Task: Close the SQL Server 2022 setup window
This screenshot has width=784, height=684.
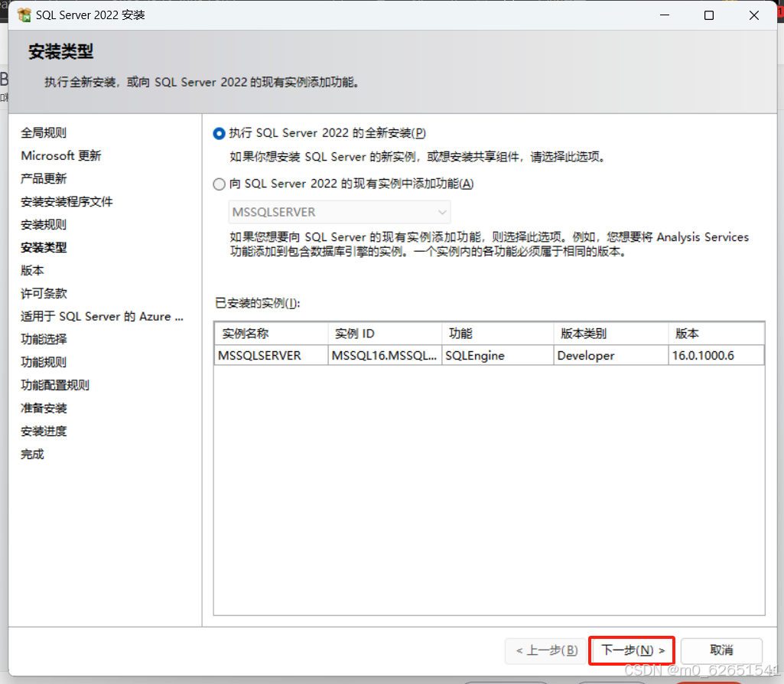Action: [754, 15]
